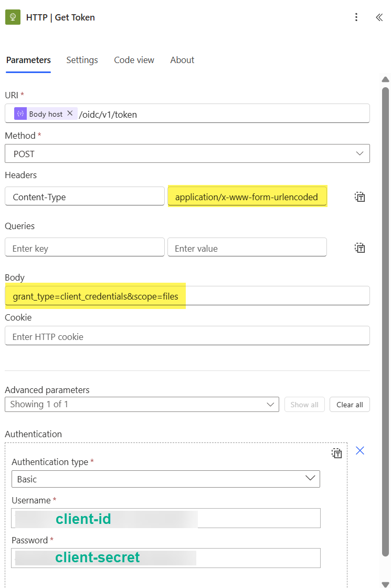
Task: Click the scrollbar down arrow
Action: click(x=385, y=584)
